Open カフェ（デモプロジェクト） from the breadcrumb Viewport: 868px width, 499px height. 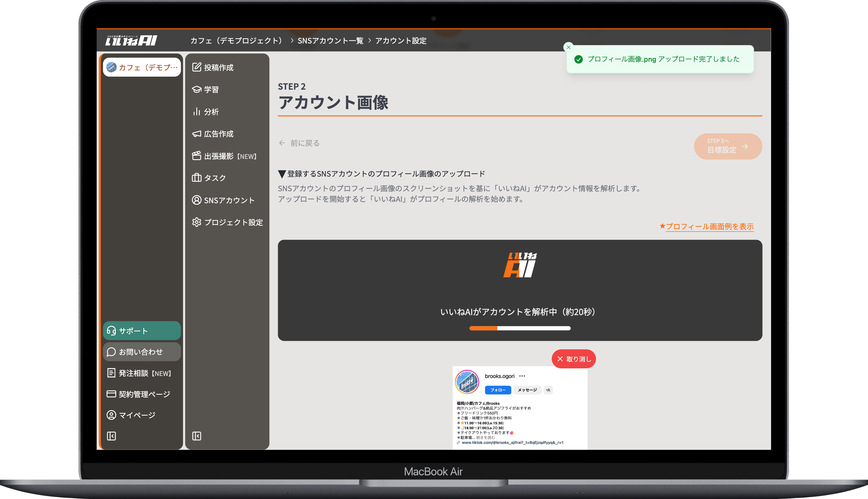(237, 40)
